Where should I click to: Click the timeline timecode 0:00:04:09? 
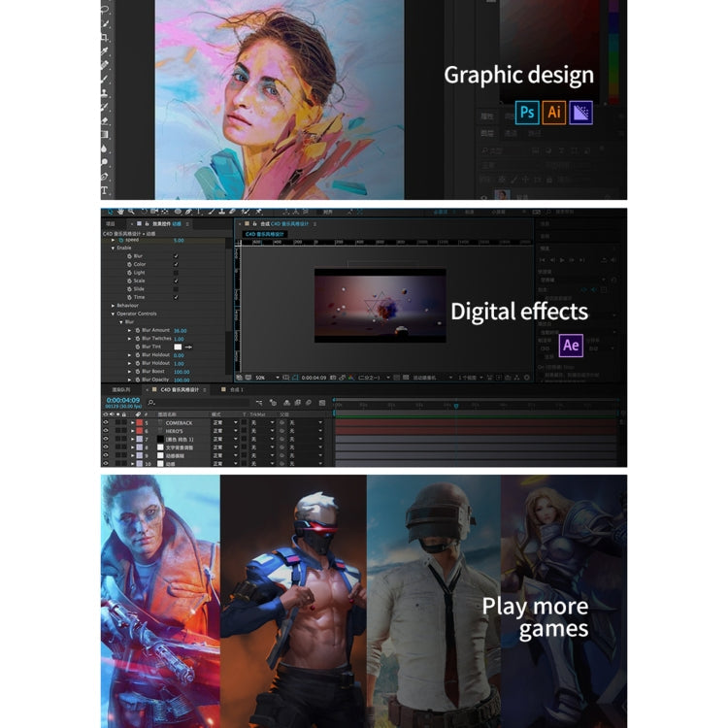123,400
